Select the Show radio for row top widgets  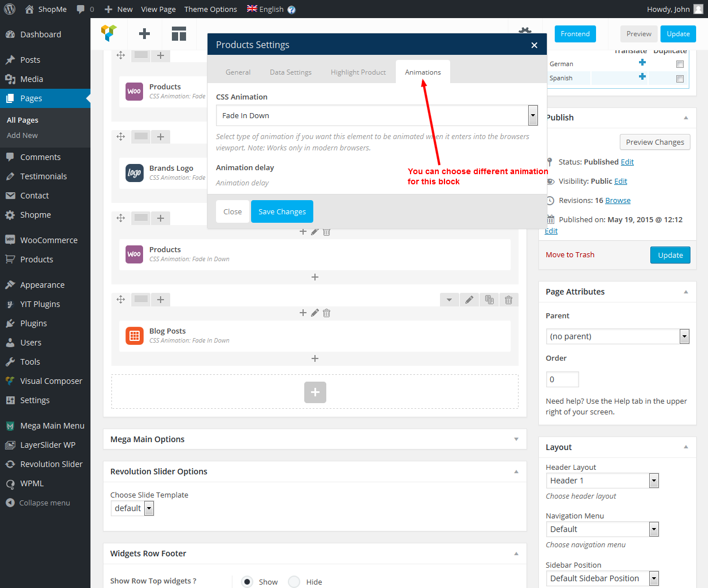(x=247, y=582)
